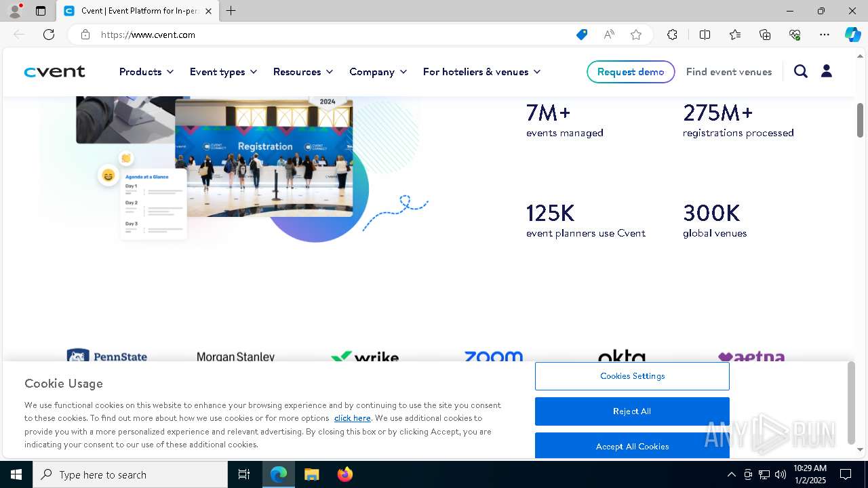Add this page to favorites star
Viewport: 868px width, 488px height.
(636, 35)
